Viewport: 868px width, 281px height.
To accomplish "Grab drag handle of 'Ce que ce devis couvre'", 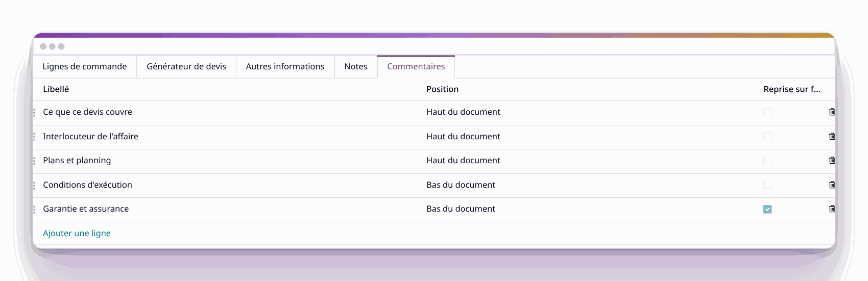I will point(34,113).
